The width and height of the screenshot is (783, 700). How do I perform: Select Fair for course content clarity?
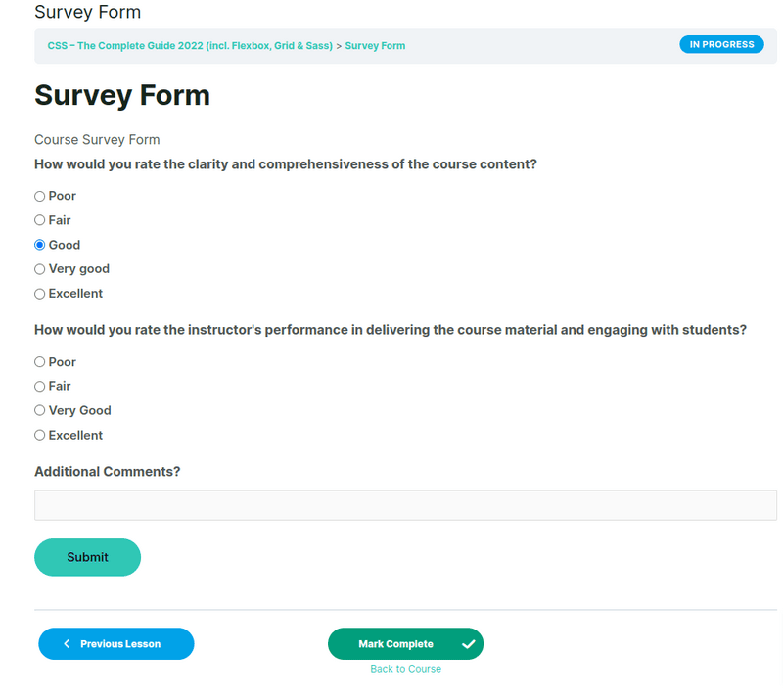tap(40, 220)
